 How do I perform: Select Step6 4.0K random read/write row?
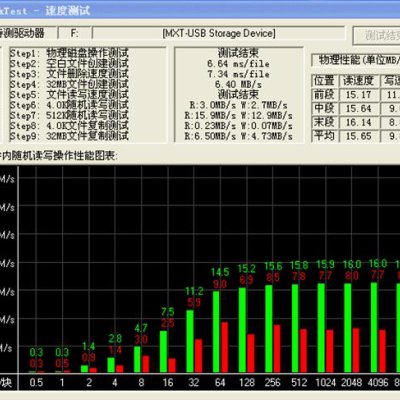pos(69,105)
